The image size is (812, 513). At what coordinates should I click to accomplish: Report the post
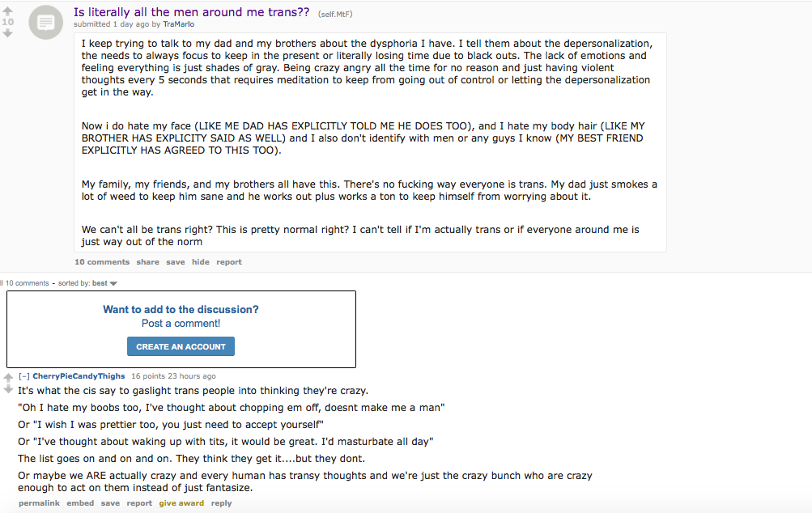tap(229, 262)
